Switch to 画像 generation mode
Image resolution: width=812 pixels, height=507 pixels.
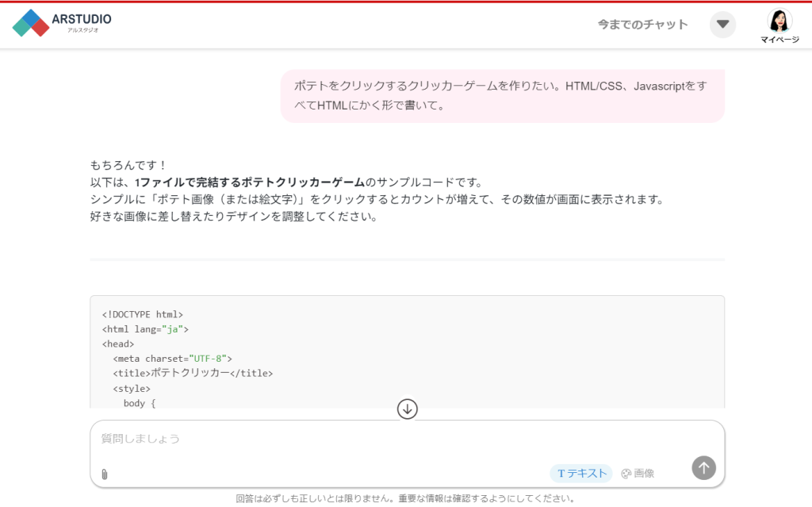[x=644, y=474]
